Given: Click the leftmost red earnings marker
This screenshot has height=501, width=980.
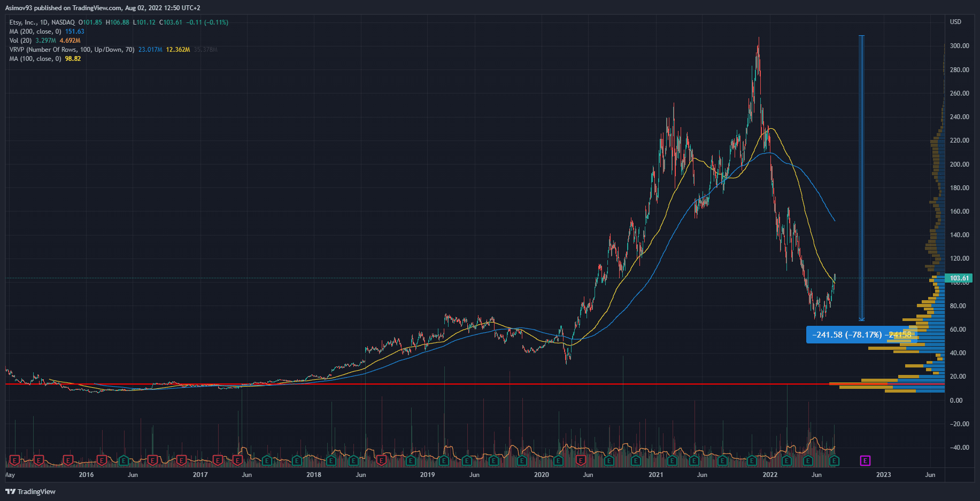Looking at the screenshot, I should click(14, 460).
